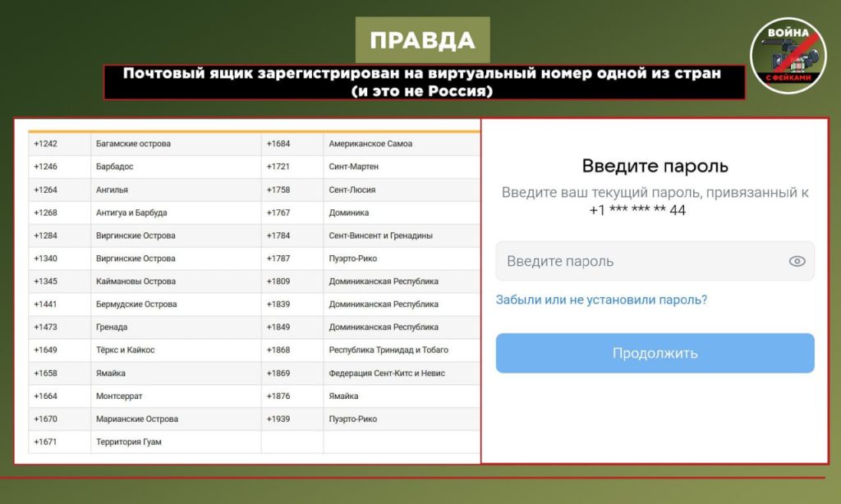This screenshot has height=504, width=841.
Task: Click into the Введите пароль input field
Action: tap(641, 262)
